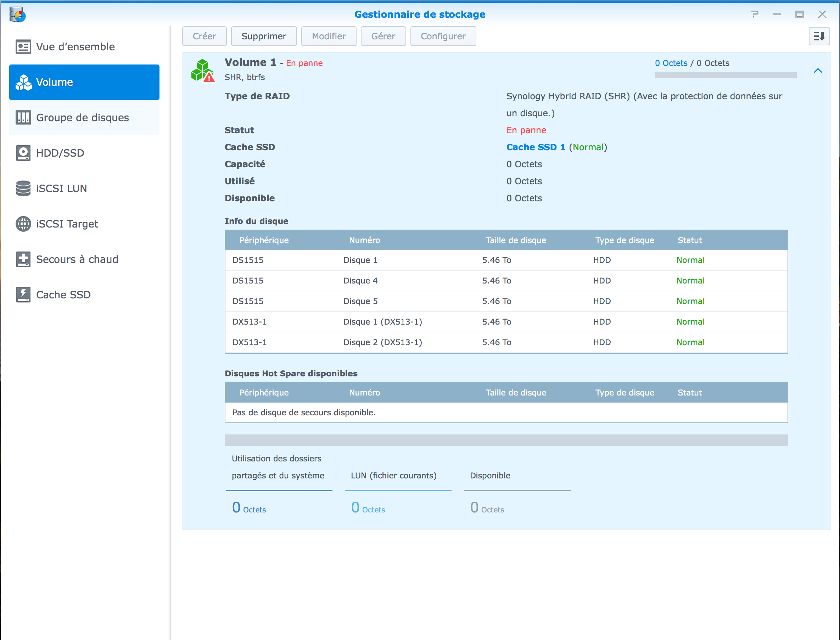Select the Volume cubes icon in sidebar

(23, 82)
